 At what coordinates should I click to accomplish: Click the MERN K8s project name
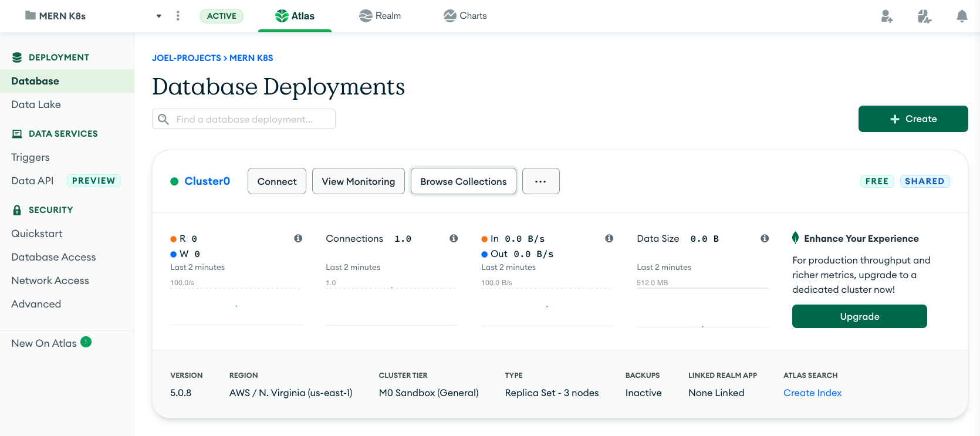tap(62, 16)
